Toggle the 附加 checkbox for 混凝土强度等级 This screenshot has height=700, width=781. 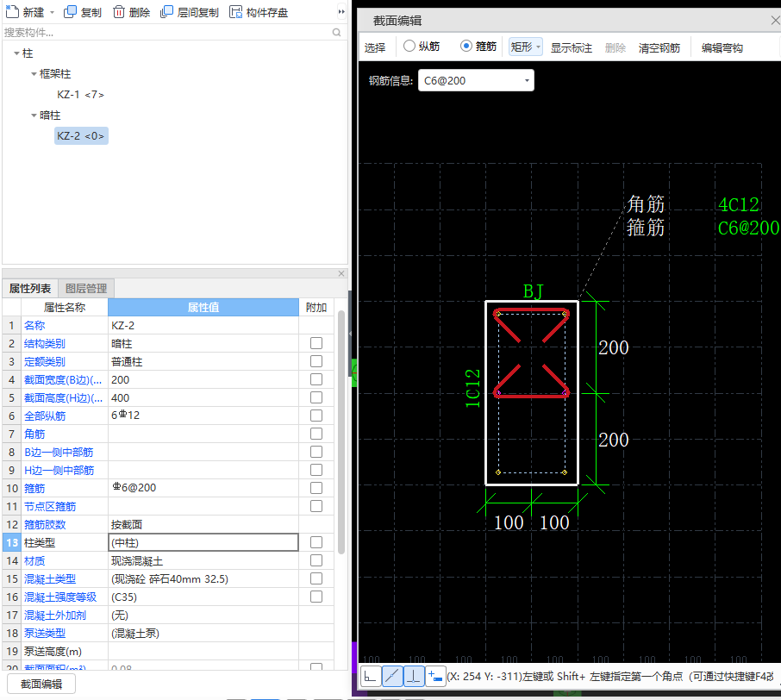coord(316,597)
